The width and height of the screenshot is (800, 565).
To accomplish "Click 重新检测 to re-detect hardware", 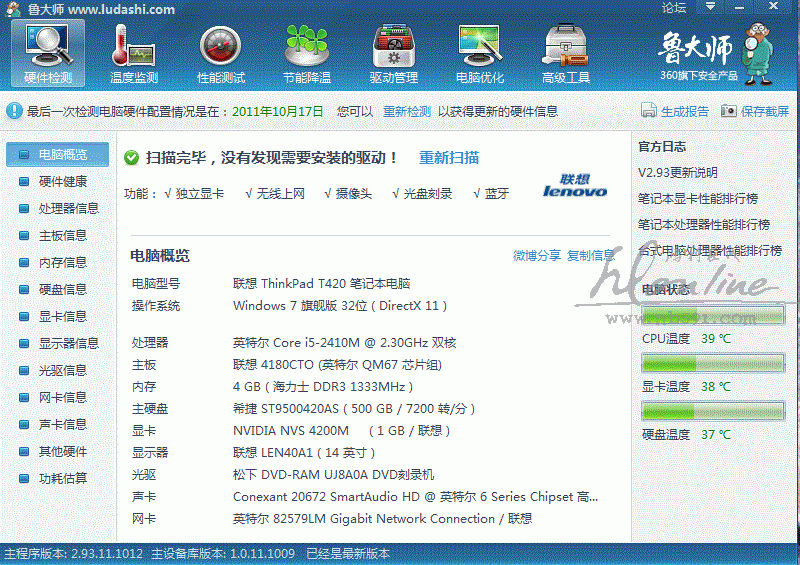I will (407, 111).
